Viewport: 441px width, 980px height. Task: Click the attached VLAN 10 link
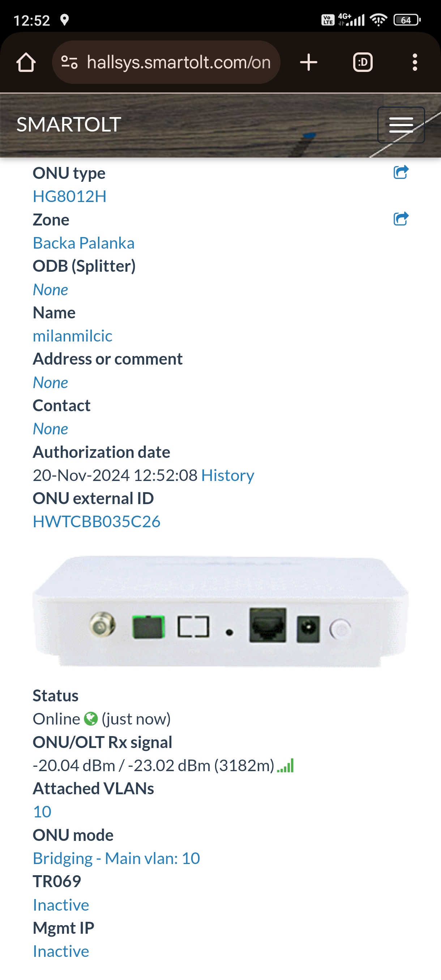click(42, 812)
